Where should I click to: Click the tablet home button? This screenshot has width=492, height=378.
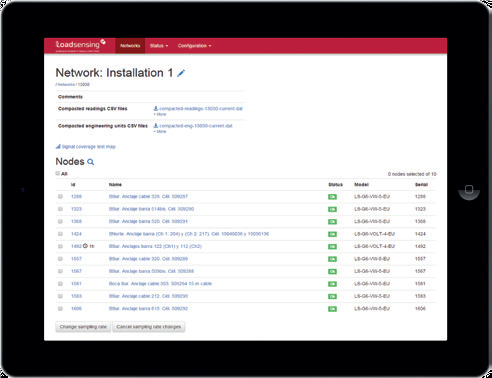click(x=469, y=189)
